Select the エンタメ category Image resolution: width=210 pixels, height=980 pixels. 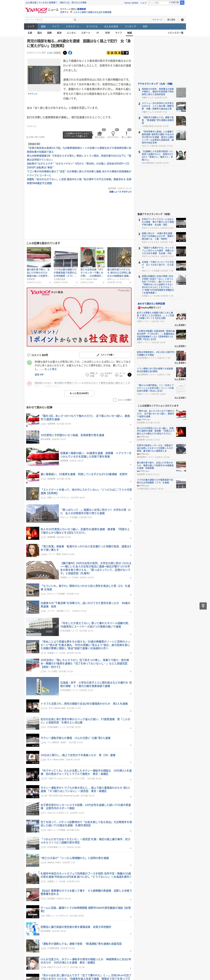tap(71, 33)
